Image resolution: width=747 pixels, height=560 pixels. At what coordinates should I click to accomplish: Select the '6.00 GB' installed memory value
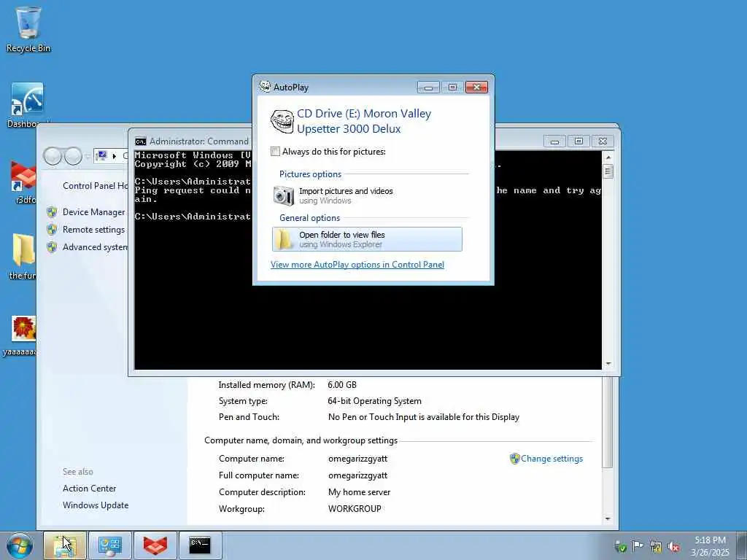tap(342, 385)
